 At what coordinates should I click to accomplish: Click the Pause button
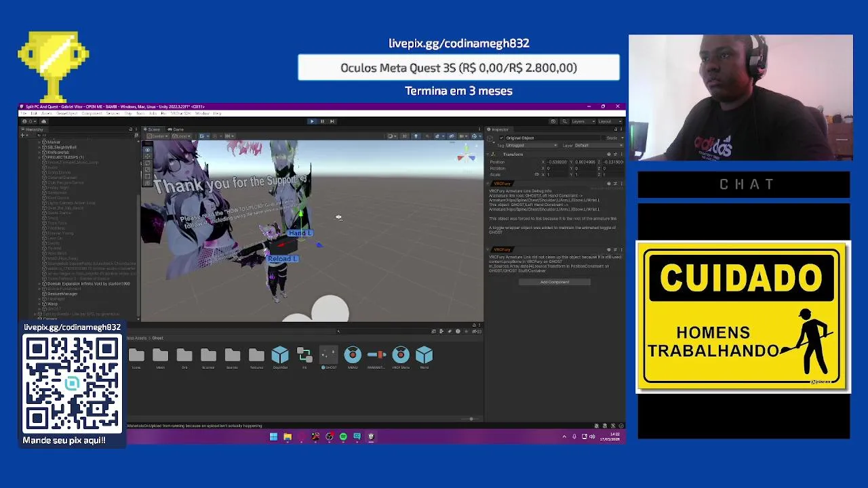coord(322,121)
